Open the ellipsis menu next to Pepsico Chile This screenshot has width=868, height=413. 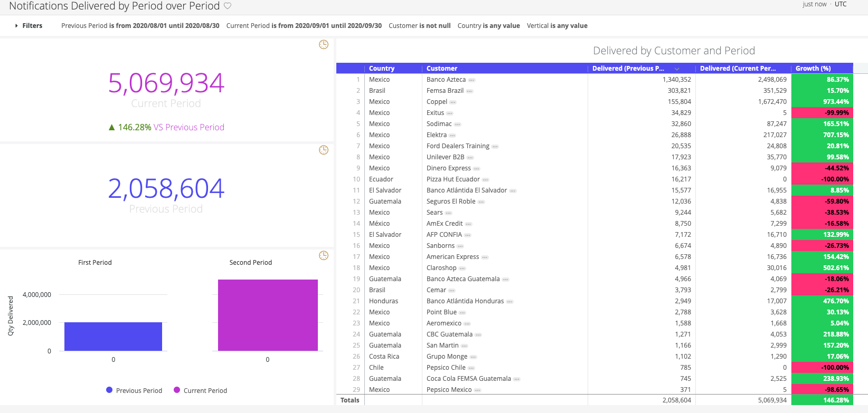471,368
